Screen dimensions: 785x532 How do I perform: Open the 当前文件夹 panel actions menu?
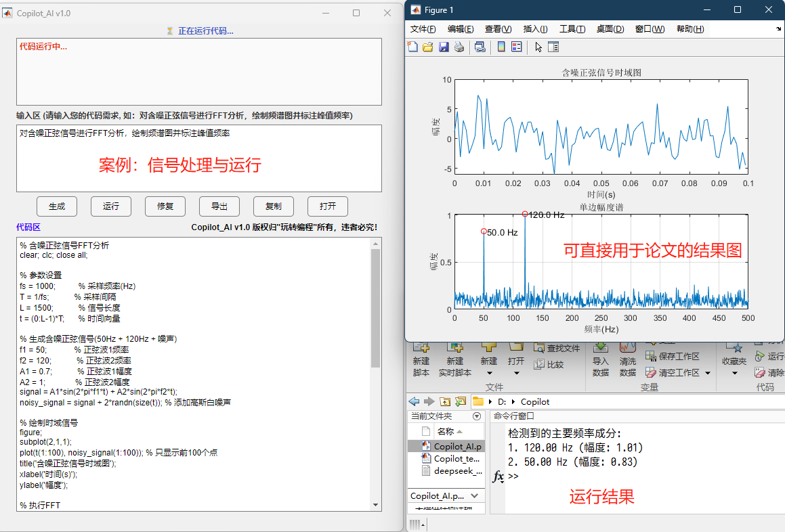tap(477, 416)
